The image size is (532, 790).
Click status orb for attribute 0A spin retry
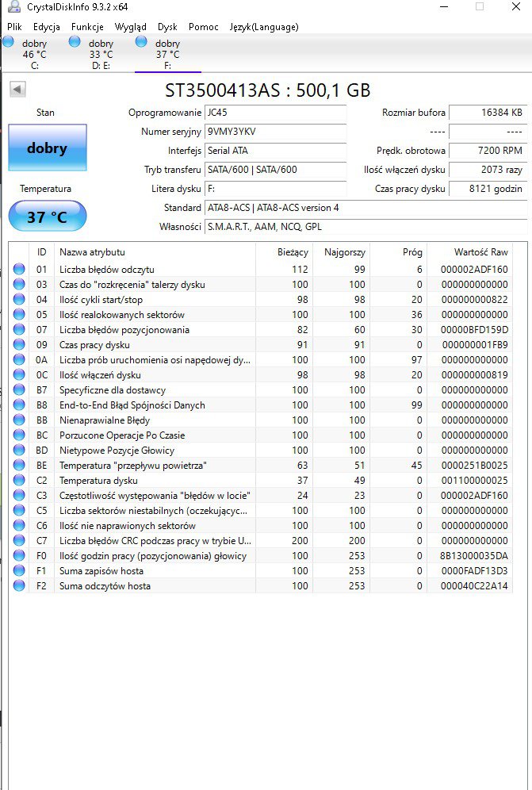point(19,360)
